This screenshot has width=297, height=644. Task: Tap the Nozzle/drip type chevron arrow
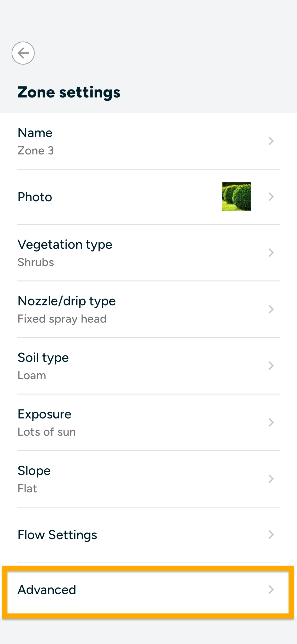tap(271, 309)
